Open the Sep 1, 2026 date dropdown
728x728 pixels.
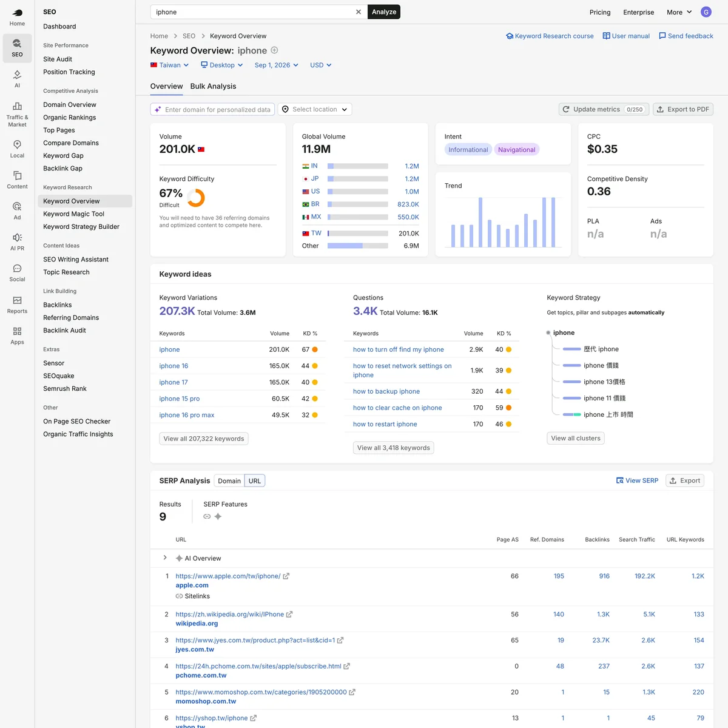(x=277, y=65)
